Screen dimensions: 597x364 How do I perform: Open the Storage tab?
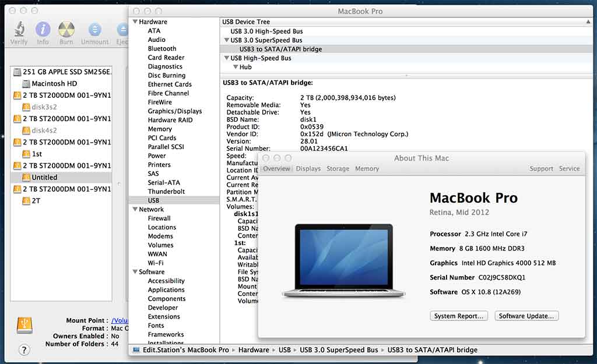point(338,168)
